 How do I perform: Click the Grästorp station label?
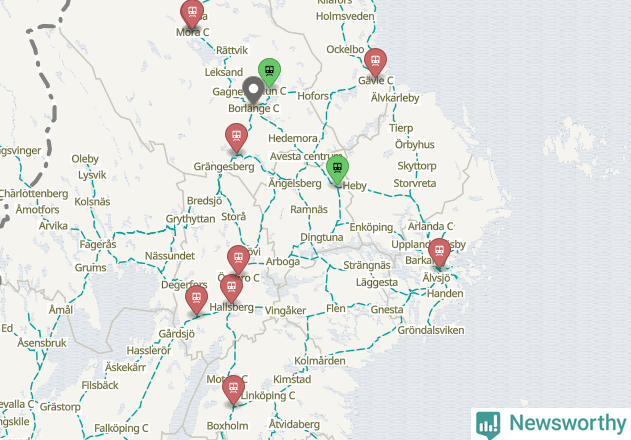[60, 407]
